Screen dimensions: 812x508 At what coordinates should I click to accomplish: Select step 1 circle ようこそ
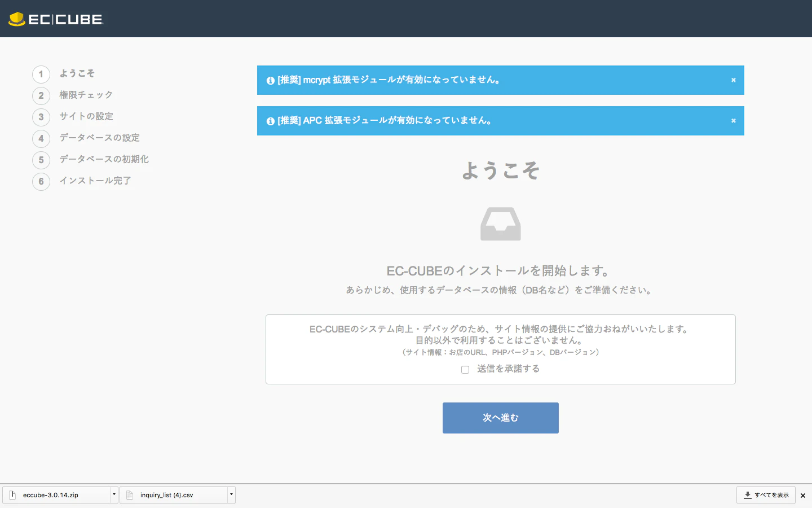(x=41, y=75)
